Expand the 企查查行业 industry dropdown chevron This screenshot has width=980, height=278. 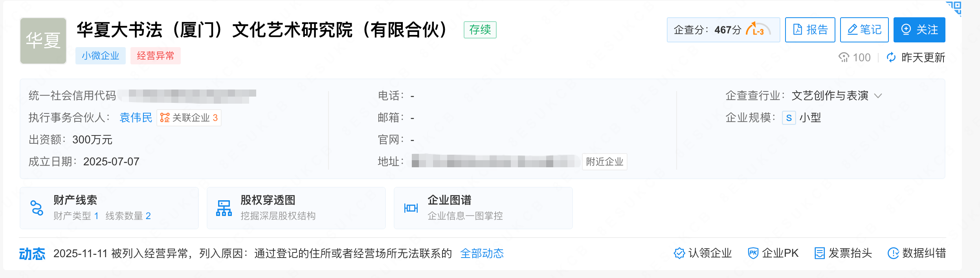point(878,96)
